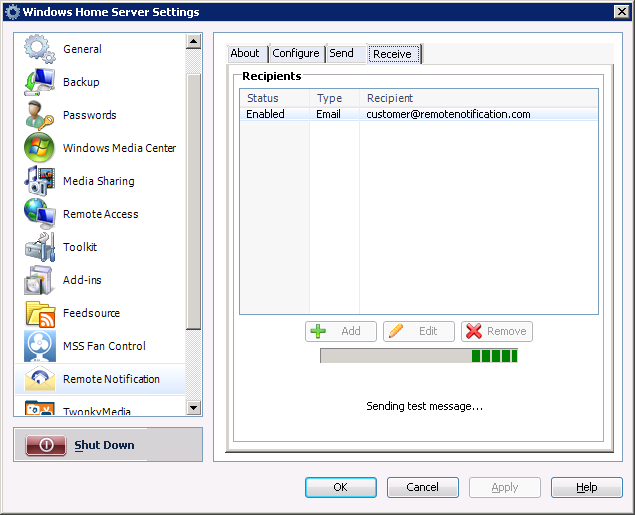Switch to the About tab
The height and width of the screenshot is (515, 635).
pyautogui.click(x=245, y=53)
